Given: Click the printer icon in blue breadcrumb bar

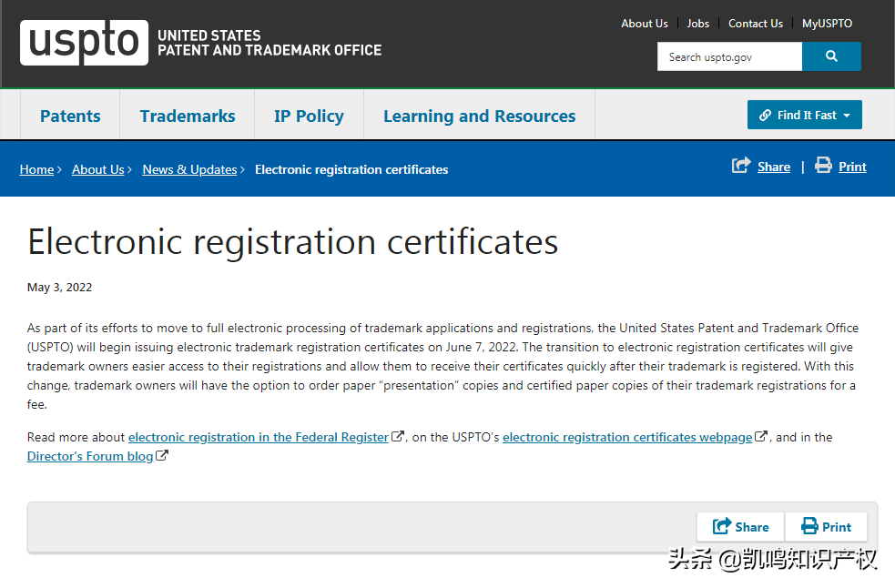Looking at the screenshot, I should tap(823, 165).
